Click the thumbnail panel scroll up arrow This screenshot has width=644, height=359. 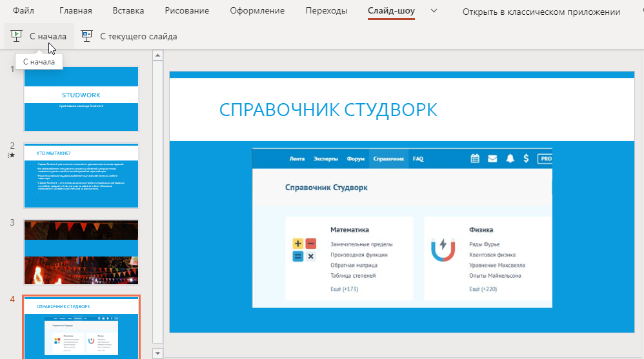click(157, 55)
